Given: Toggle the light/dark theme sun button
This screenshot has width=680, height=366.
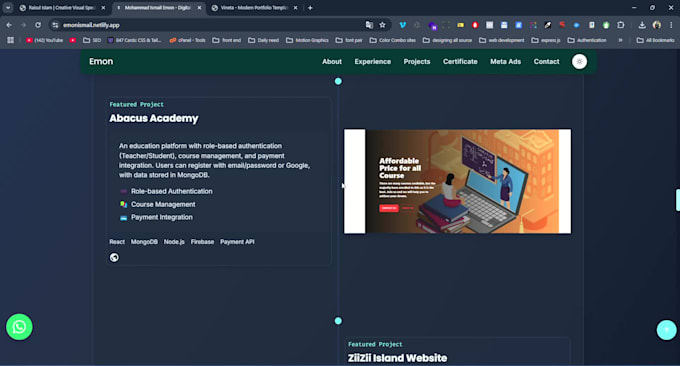Looking at the screenshot, I should tap(579, 62).
